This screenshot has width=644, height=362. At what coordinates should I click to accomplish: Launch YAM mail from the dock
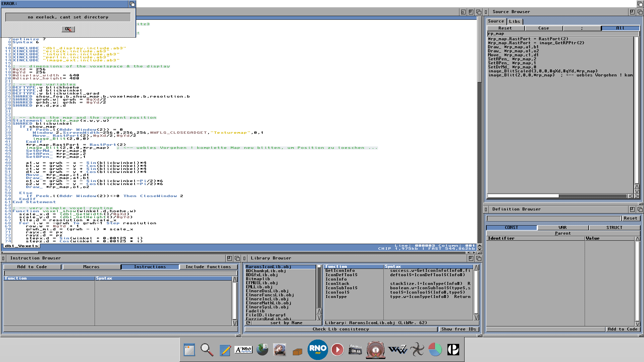click(279, 350)
